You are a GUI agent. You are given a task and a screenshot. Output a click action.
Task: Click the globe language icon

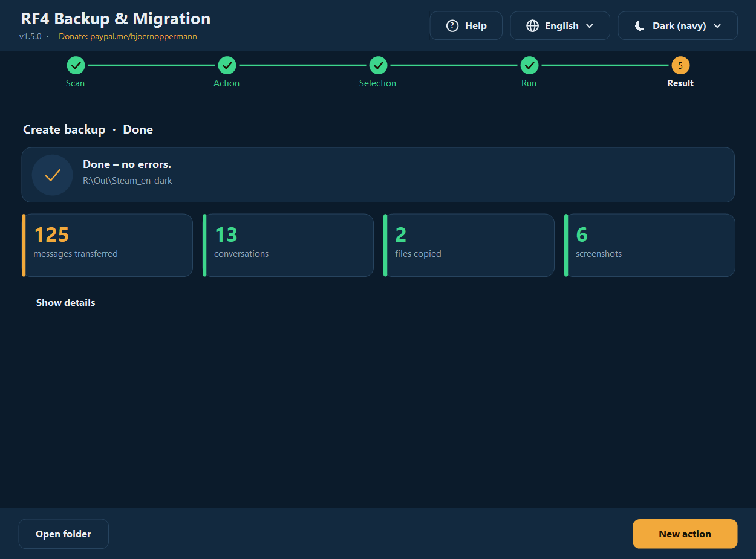[x=532, y=26]
